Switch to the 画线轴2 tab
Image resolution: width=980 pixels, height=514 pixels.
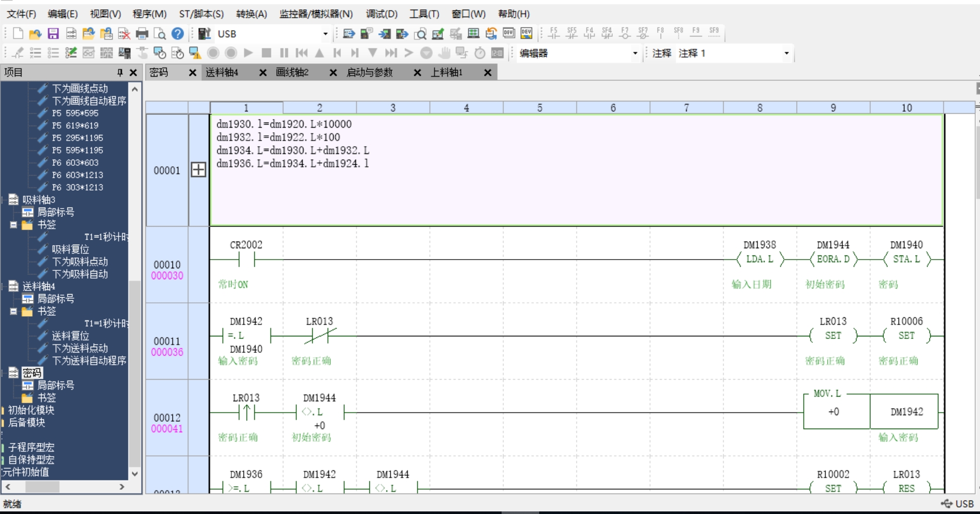pos(293,73)
